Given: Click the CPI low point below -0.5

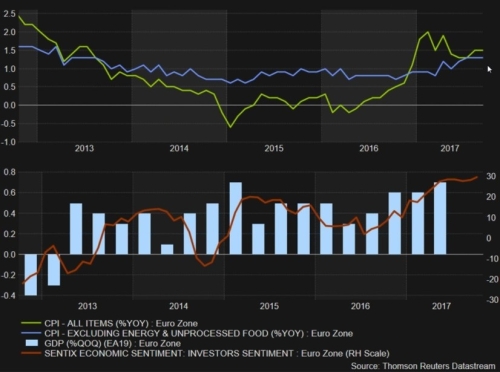Looking at the screenshot, I should [230, 127].
